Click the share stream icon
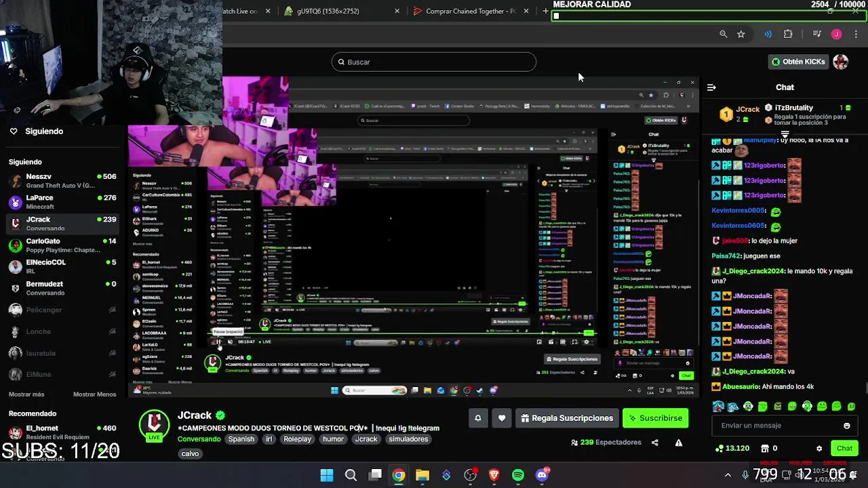The width and height of the screenshot is (868, 488). (655, 443)
